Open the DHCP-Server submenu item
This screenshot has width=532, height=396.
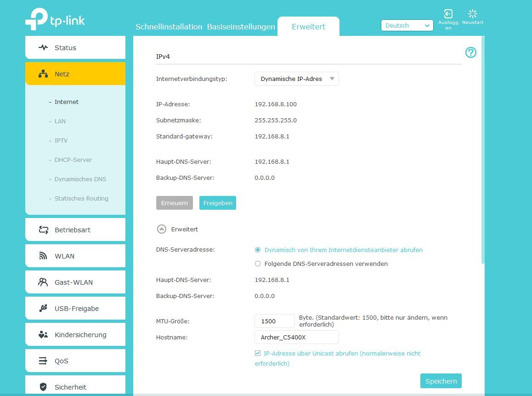(73, 160)
